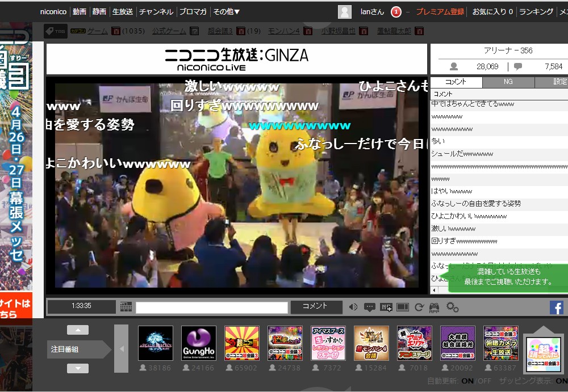Go to 生放送 in top menu
Image resolution: width=568 pixels, height=392 pixels.
tap(123, 11)
